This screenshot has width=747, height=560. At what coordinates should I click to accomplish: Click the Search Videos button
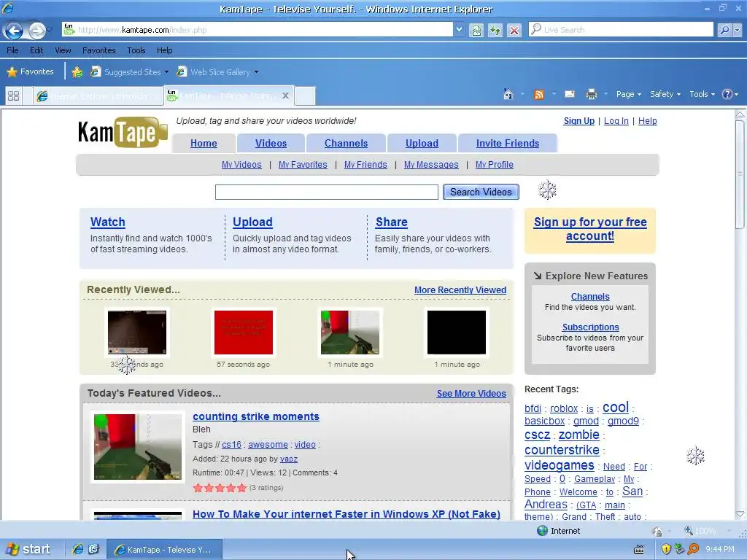tap(481, 192)
